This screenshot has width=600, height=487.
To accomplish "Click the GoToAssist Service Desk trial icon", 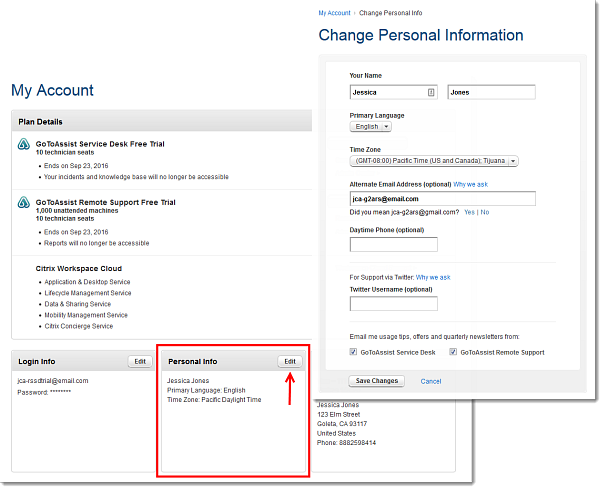I will coord(23,146).
